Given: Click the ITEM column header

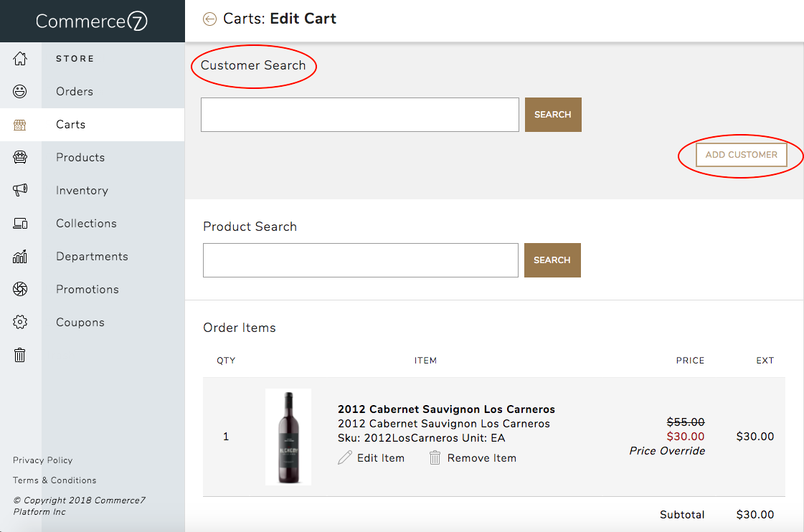Looking at the screenshot, I should pos(425,361).
